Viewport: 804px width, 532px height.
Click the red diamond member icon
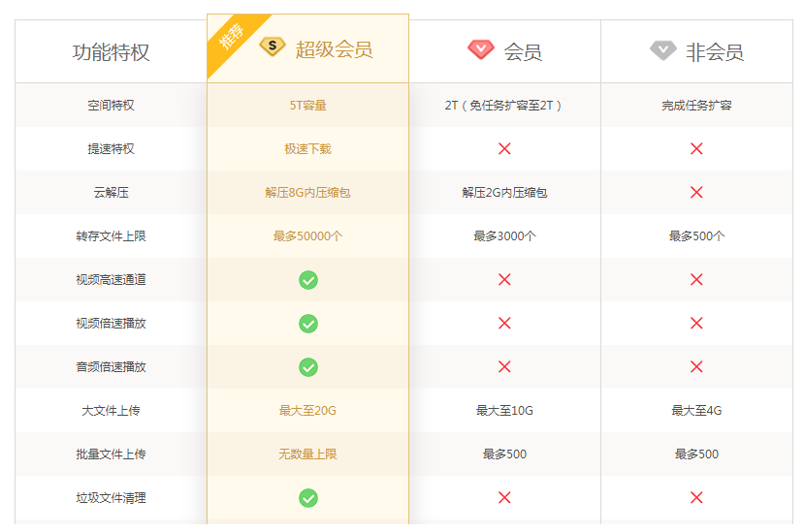click(x=480, y=48)
